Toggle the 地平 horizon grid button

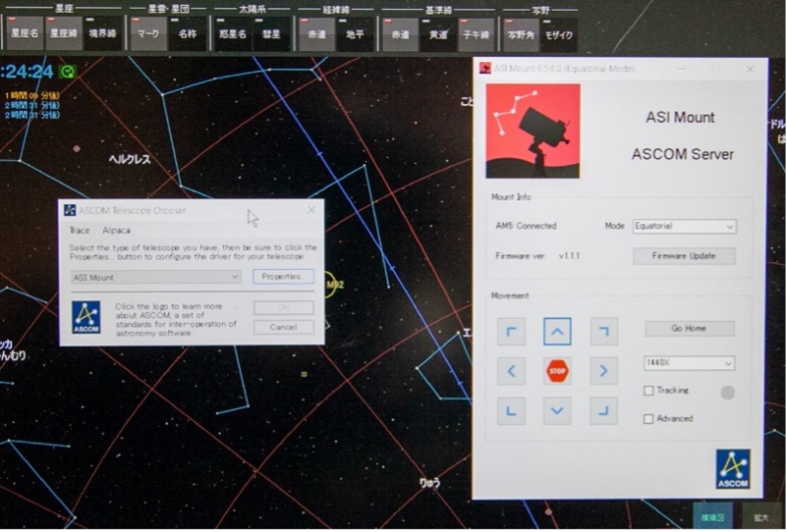click(355, 34)
